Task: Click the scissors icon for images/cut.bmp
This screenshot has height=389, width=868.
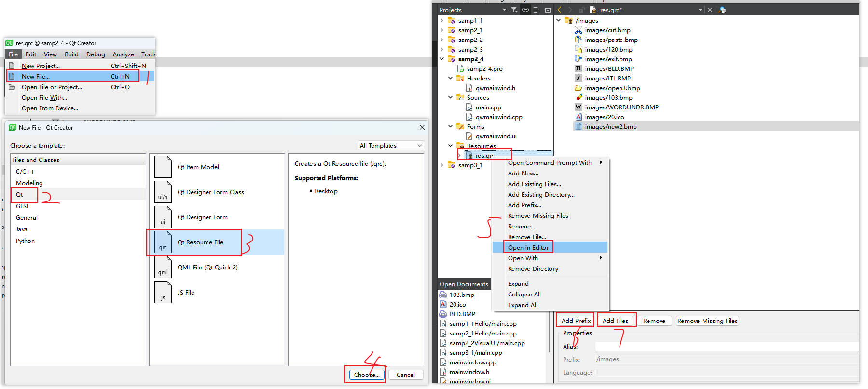Action: (579, 30)
